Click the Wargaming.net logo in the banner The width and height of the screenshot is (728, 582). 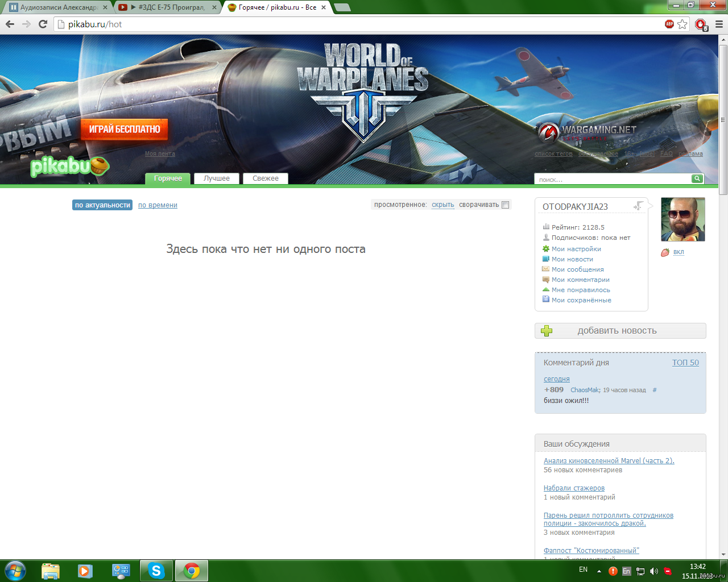588,131
